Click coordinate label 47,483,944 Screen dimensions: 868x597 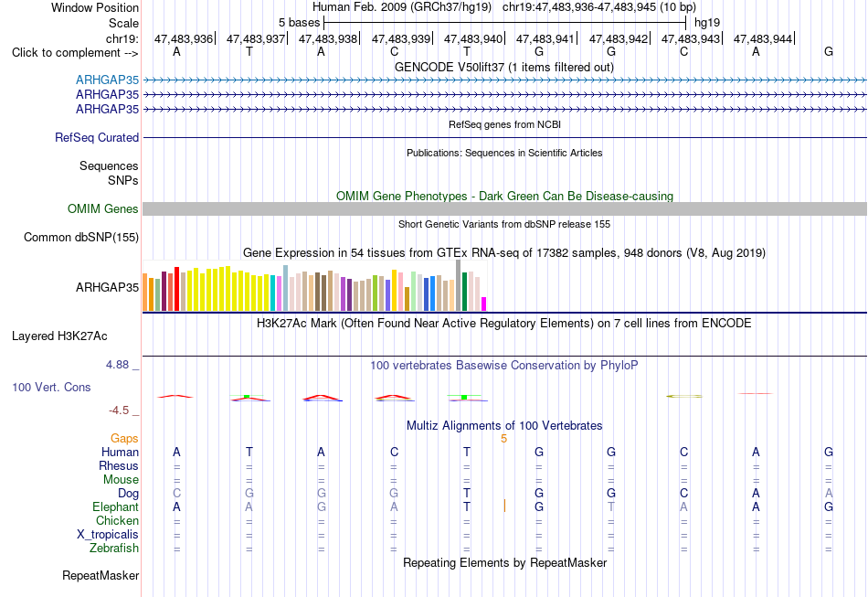point(763,38)
